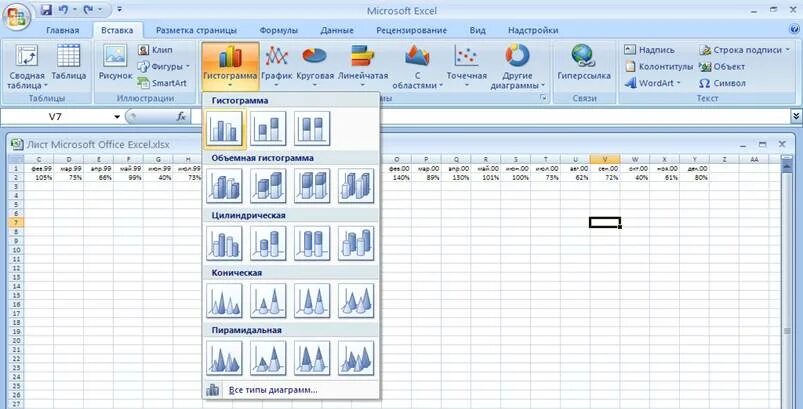The width and height of the screenshot is (803, 409).
Task: Insert a Рисунок from file
Action: point(115,62)
